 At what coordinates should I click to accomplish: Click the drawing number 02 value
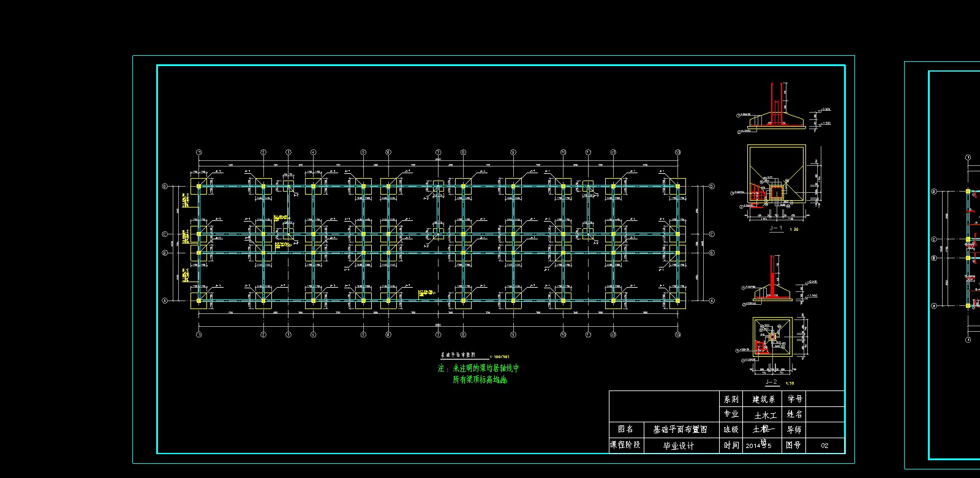(825, 446)
